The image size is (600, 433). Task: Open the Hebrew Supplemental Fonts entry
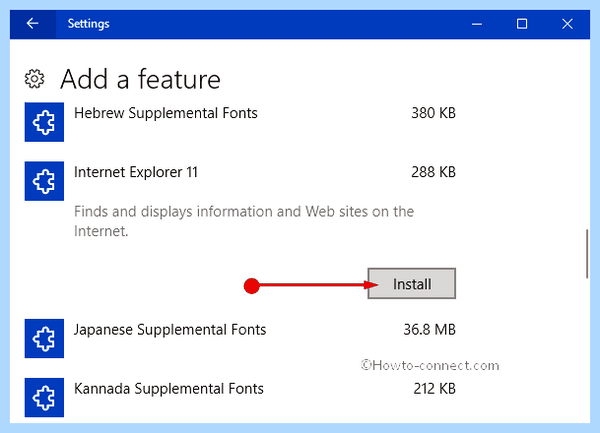166,113
